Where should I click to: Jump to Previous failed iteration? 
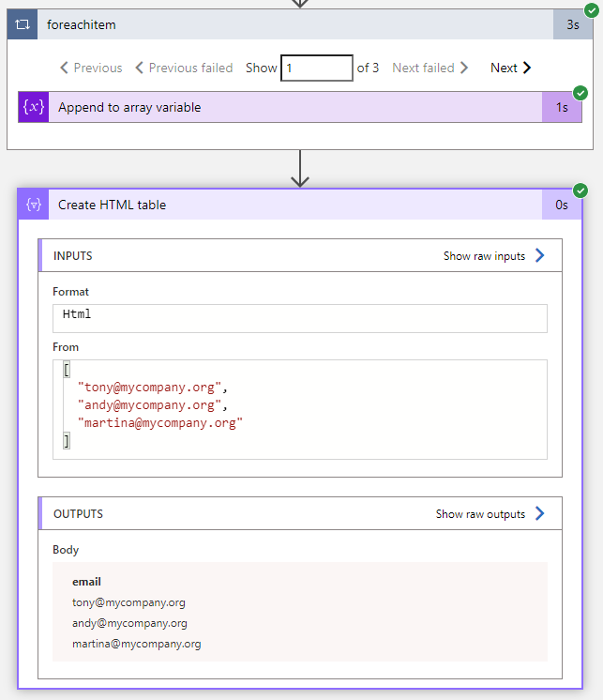[184, 68]
